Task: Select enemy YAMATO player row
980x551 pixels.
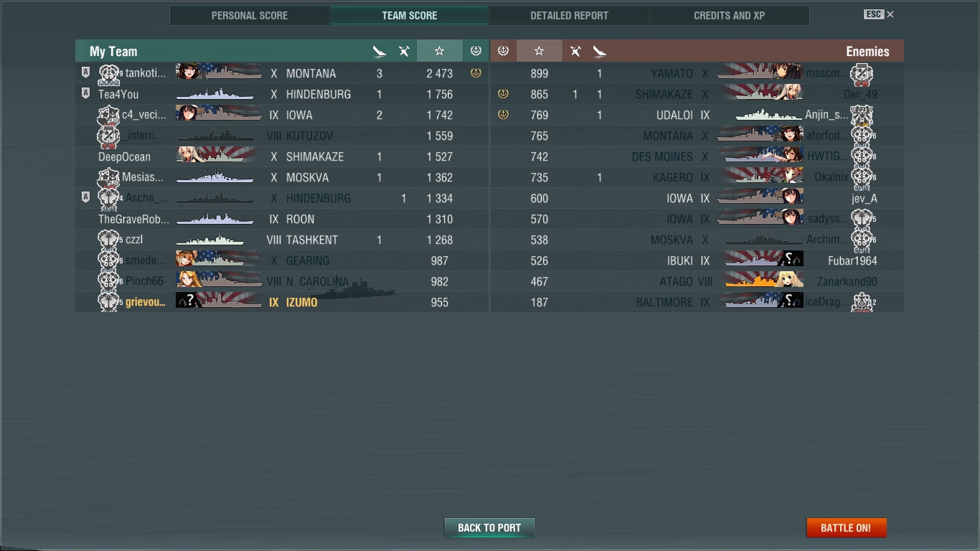Action: tap(697, 73)
